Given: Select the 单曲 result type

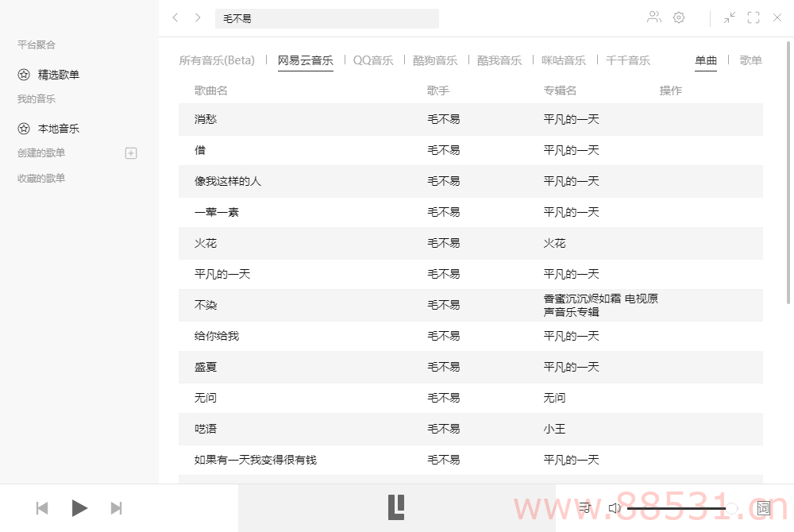Looking at the screenshot, I should point(706,60).
